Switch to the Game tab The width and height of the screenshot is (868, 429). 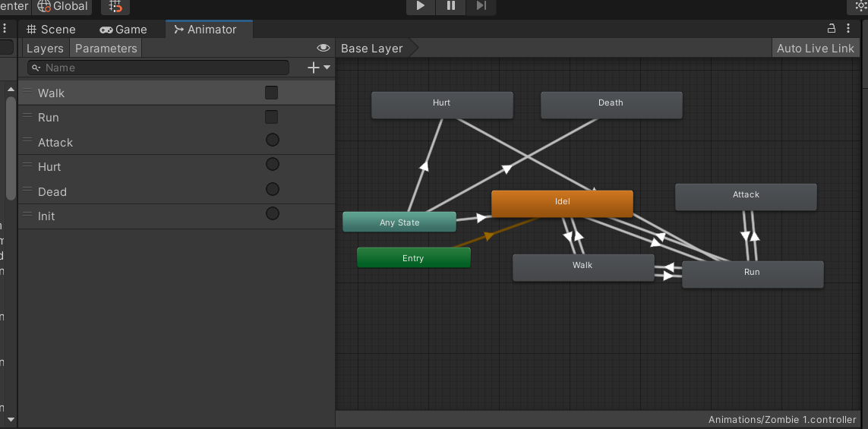[x=124, y=30]
